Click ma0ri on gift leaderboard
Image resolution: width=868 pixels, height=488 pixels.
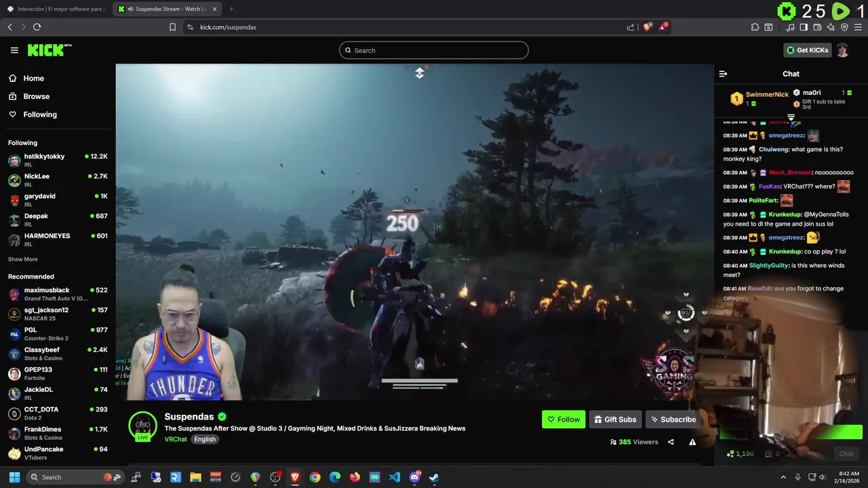[x=812, y=93]
